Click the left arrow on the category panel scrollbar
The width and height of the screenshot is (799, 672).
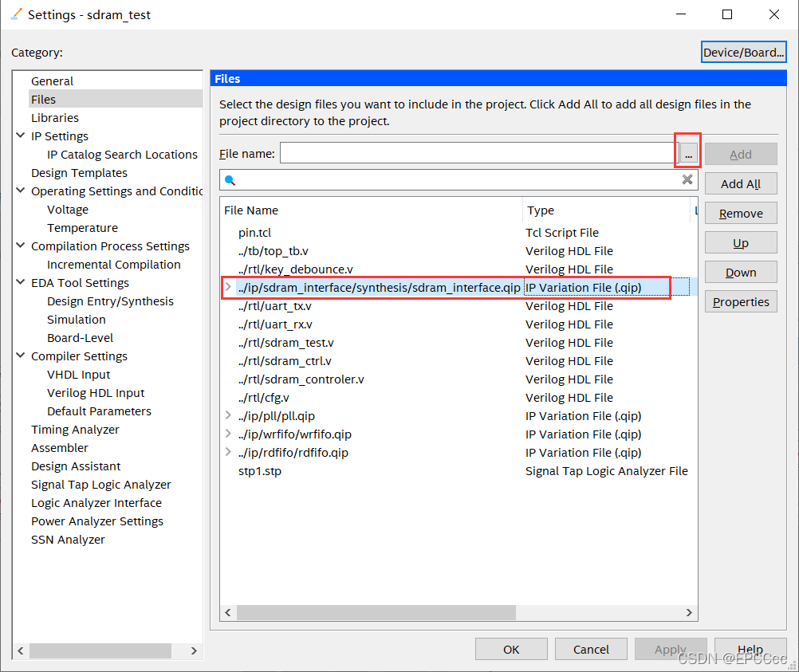point(20,650)
